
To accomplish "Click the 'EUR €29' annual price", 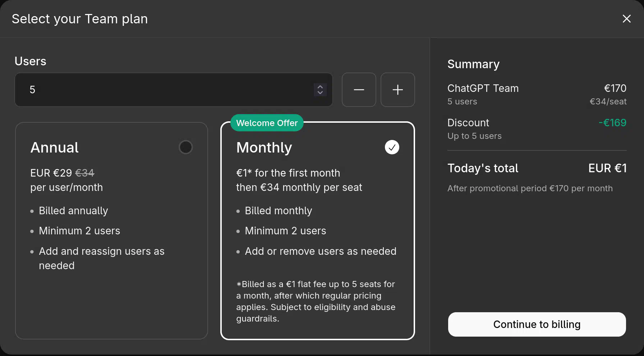I will 51,173.
